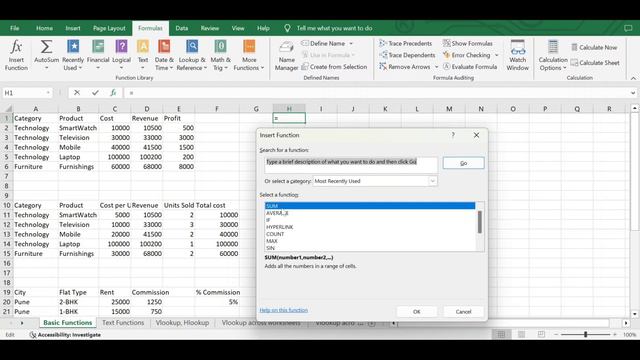This screenshot has height=360, width=640.
Task: Open the Review tab
Action: point(210,28)
